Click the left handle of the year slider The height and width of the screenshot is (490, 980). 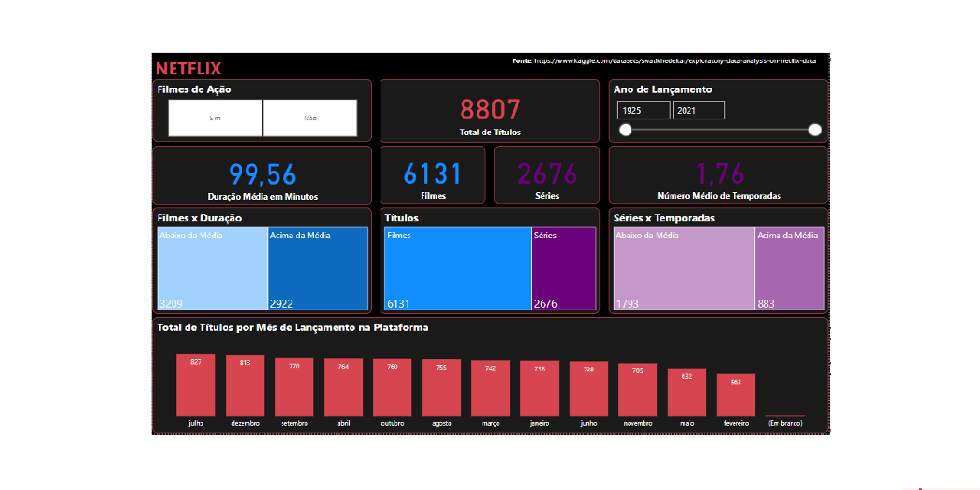click(x=625, y=129)
